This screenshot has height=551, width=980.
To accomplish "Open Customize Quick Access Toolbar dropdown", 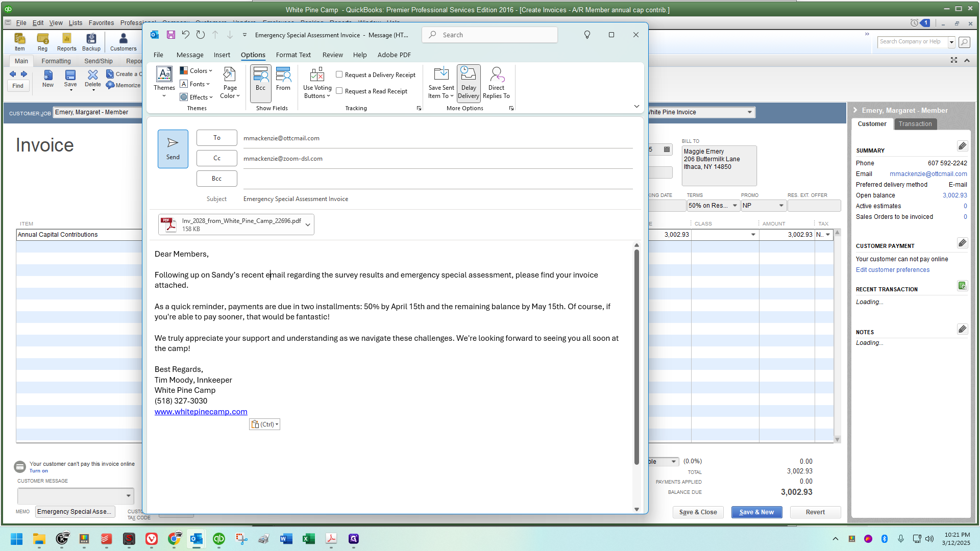I will tap(244, 35).
